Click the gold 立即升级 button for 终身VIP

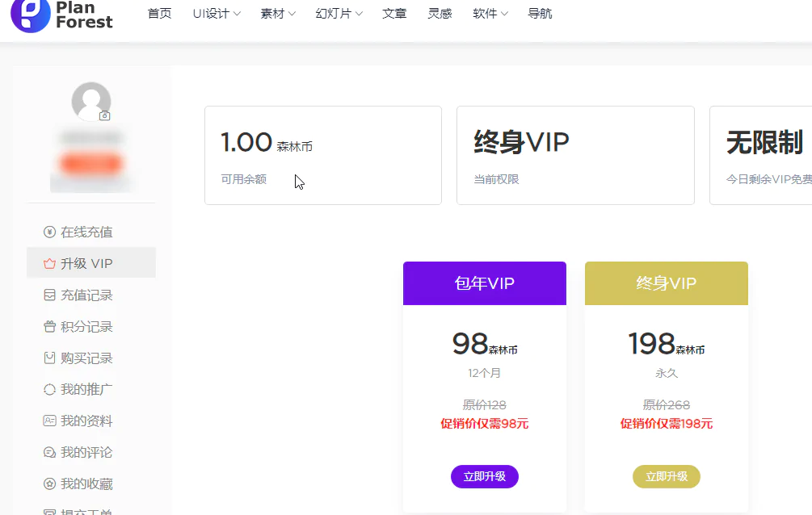pos(666,476)
